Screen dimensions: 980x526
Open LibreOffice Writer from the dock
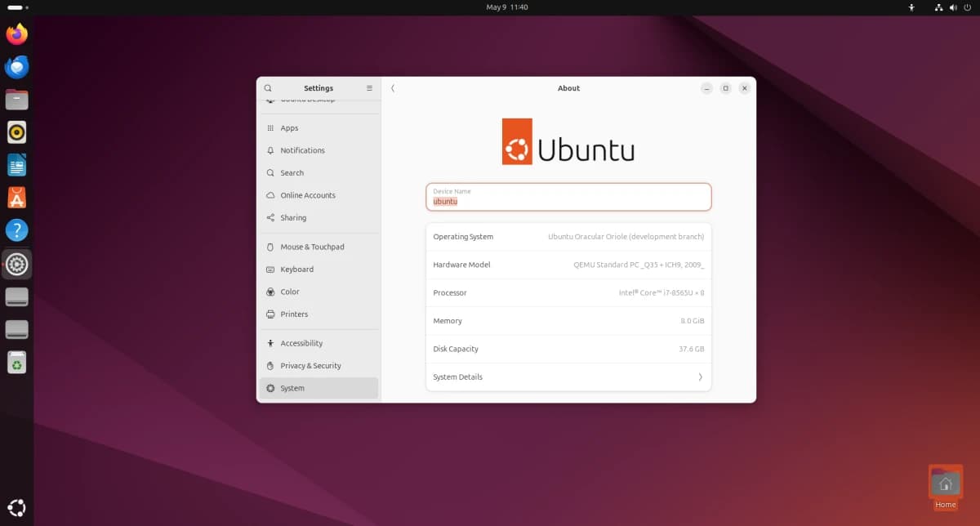point(17,165)
